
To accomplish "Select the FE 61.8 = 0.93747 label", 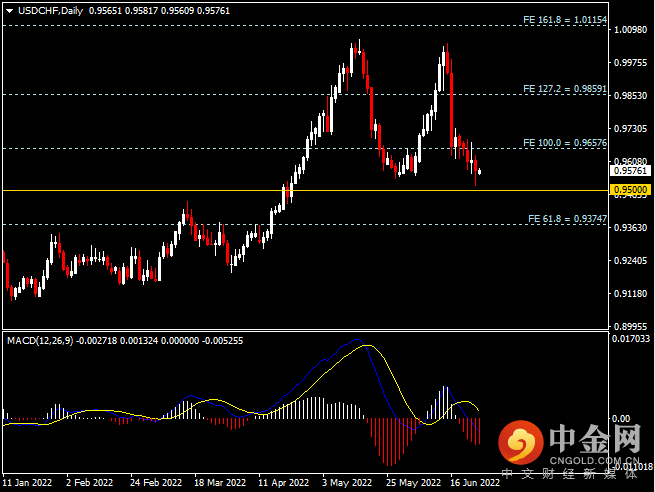I will click(x=567, y=219).
